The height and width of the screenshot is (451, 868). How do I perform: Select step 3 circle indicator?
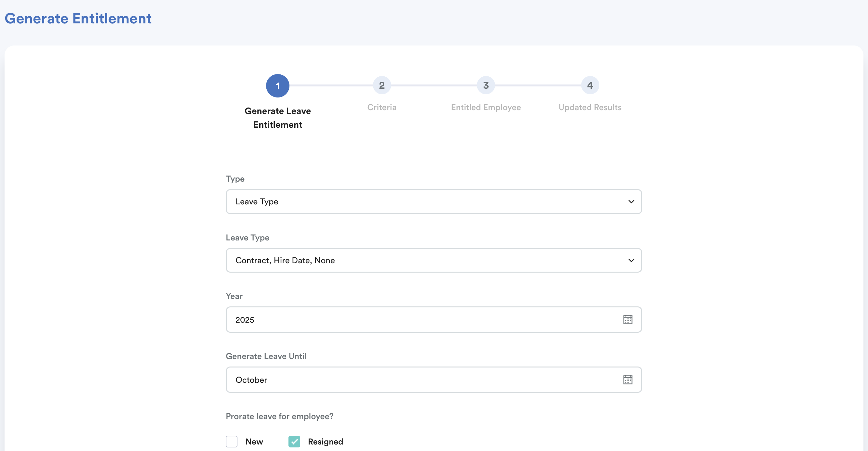tap(486, 85)
